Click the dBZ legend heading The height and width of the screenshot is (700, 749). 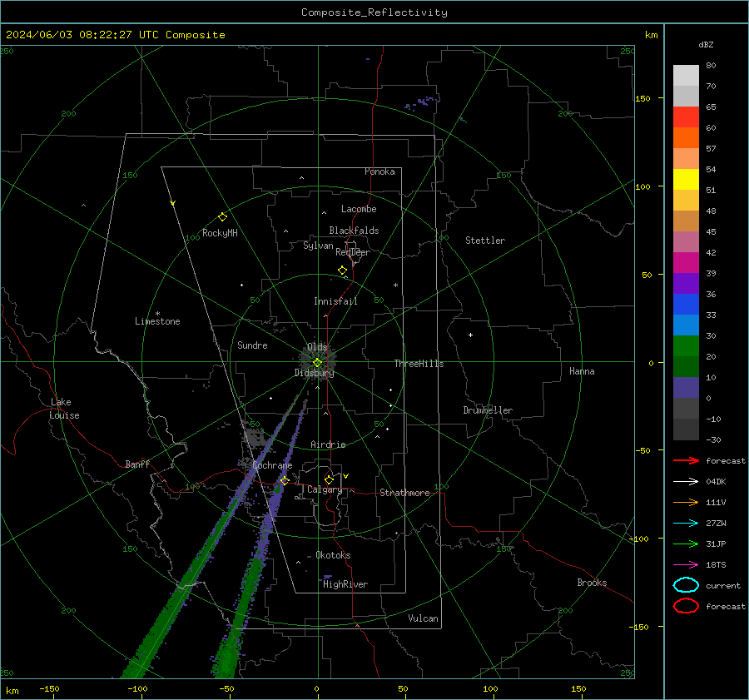click(706, 44)
